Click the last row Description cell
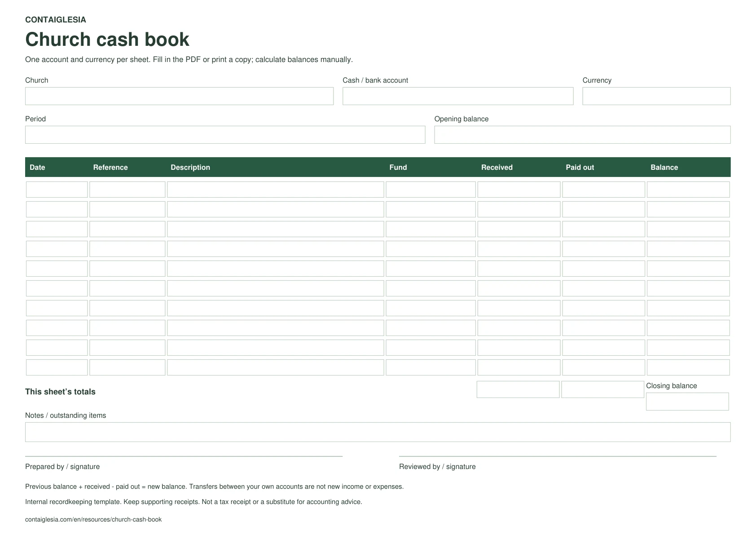The height and width of the screenshot is (535, 756). coord(276,367)
